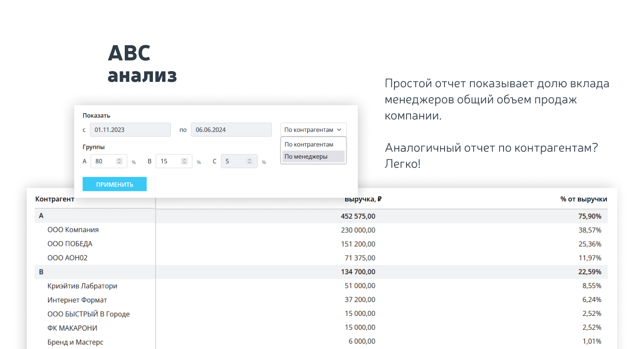
Task: Select «По контрагентам» option in list
Action: click(x=313, y=145)
